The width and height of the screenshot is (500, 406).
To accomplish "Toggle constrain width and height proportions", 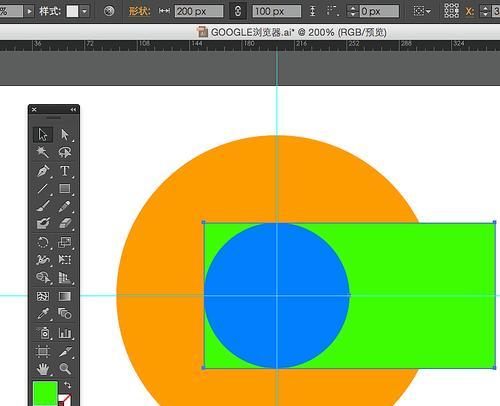I will click(x=238, y=11).
